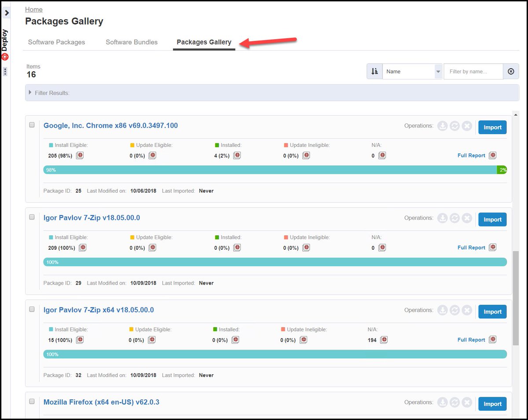Click delete operation icon for 7-Zip x64

coord(467,311)
